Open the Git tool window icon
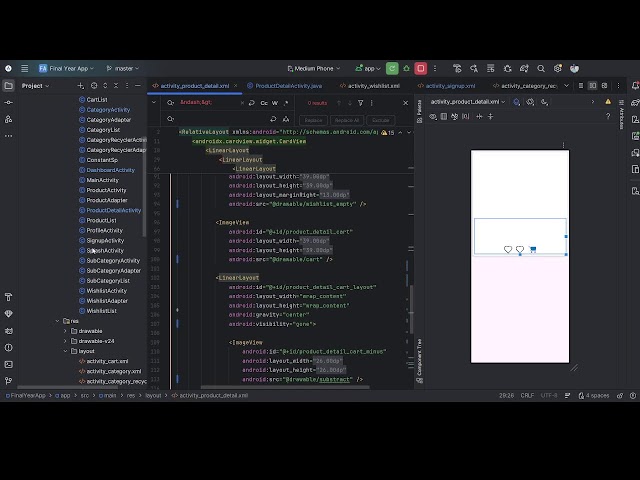This screenshot has height=480, width=640. point(8,381)
